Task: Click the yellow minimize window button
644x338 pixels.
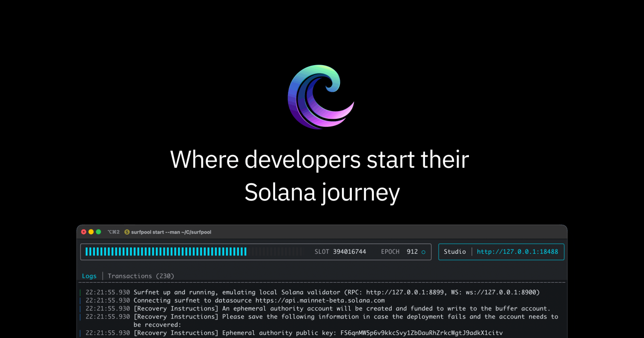Action: 91,232
